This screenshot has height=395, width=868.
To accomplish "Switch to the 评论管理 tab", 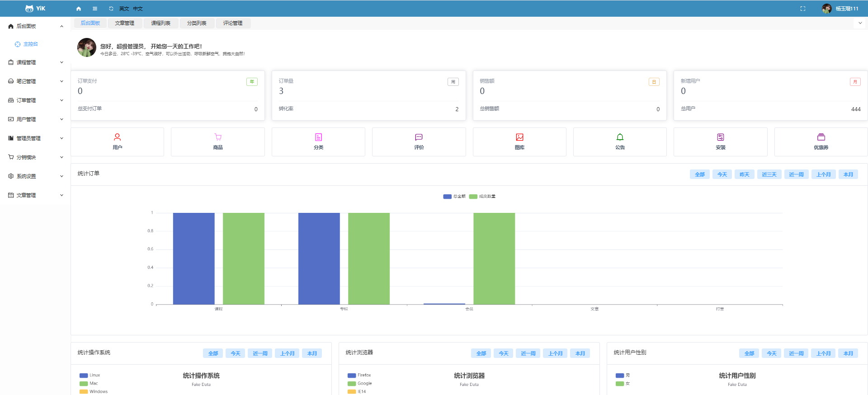I will [233, 23].
